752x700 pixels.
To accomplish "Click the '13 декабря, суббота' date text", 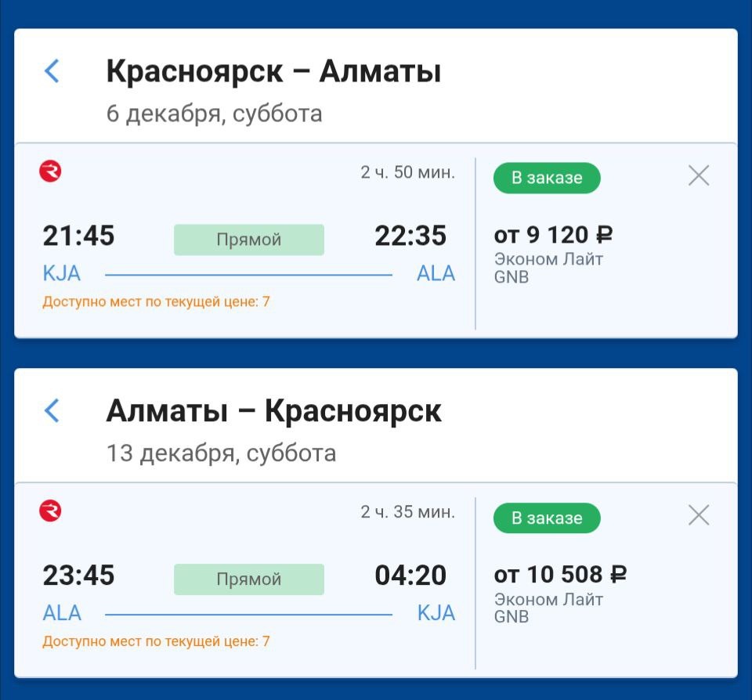I will [x=221, y=453].
